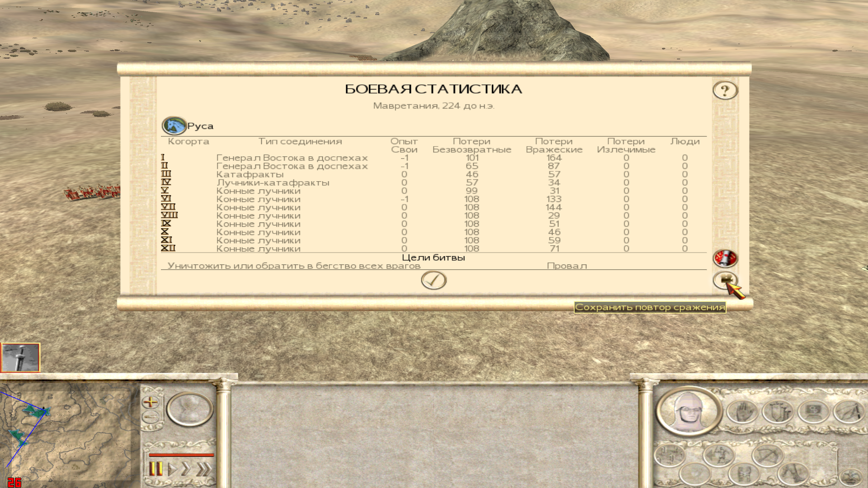Click the special ability button
Screen dimensions: 868x488
[x=695, y=474]
